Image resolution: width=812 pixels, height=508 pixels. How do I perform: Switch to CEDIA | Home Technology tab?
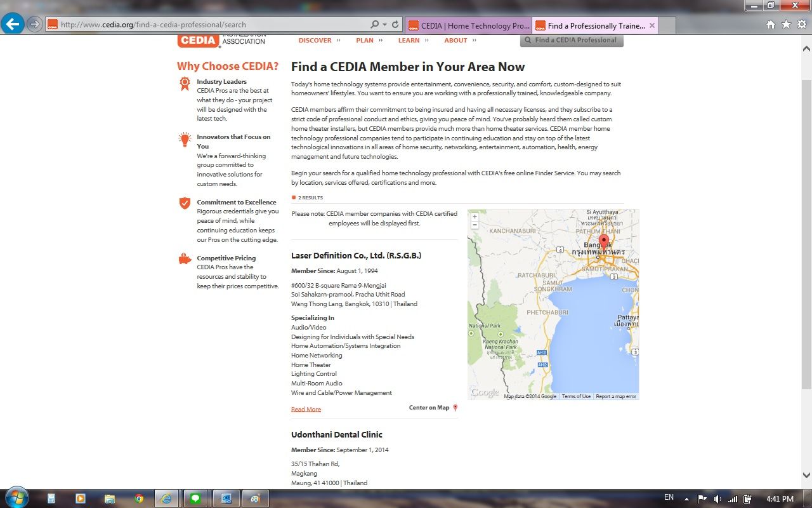[468, 26]
